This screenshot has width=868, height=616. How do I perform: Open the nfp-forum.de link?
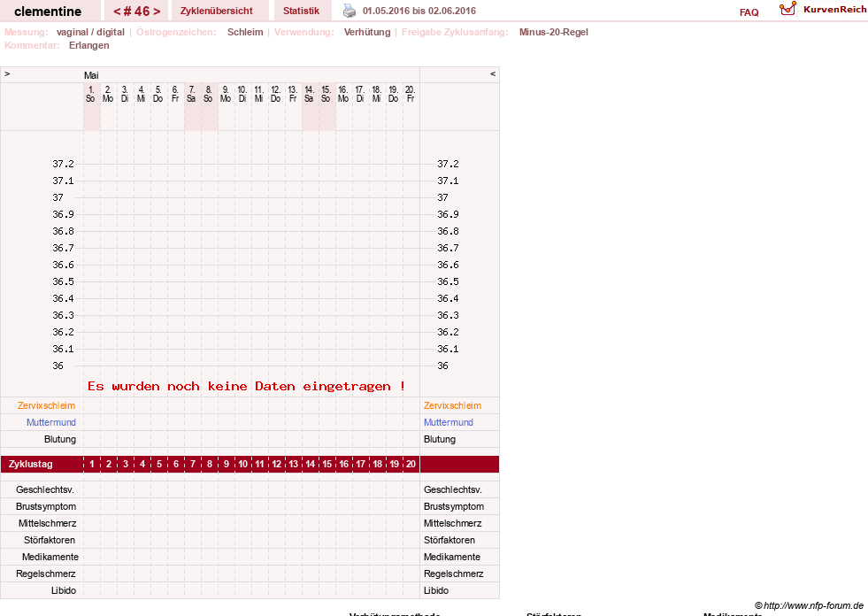(809, 605)
